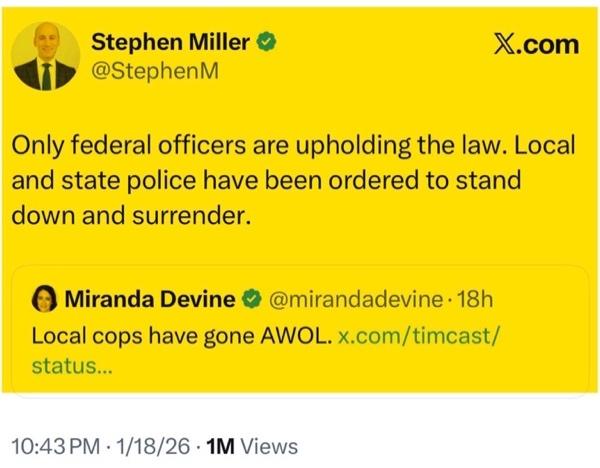The image size is (600, 468).
Task: Click the X.com logo
Action: pyautogui.click(x=535, y=44)
